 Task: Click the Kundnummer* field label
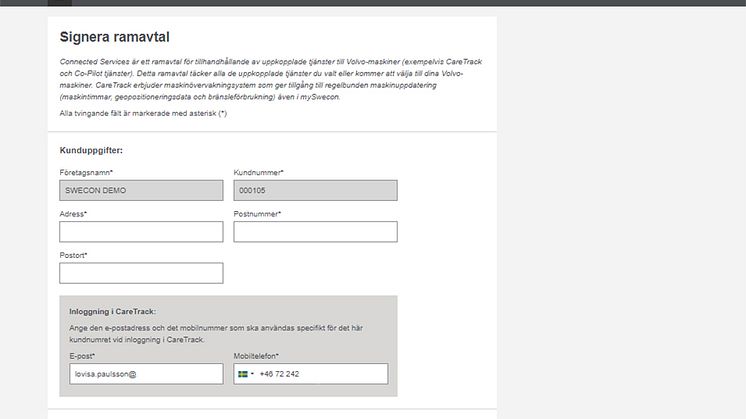point(258,173)
